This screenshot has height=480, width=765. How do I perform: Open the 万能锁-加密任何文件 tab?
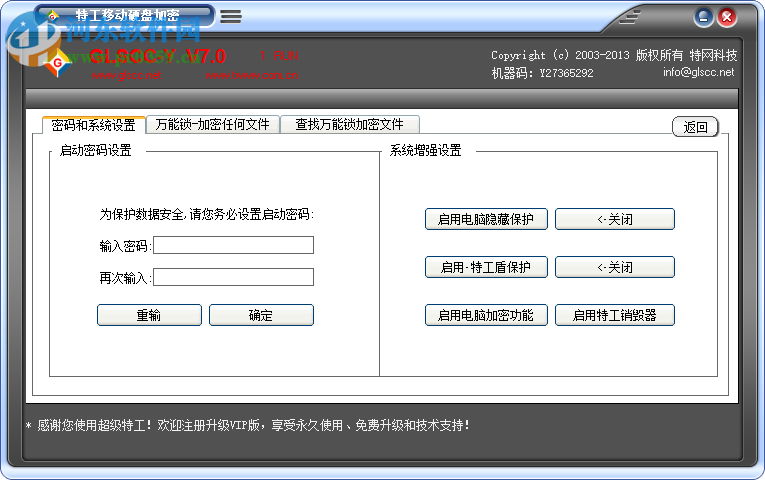click(212, 124)
